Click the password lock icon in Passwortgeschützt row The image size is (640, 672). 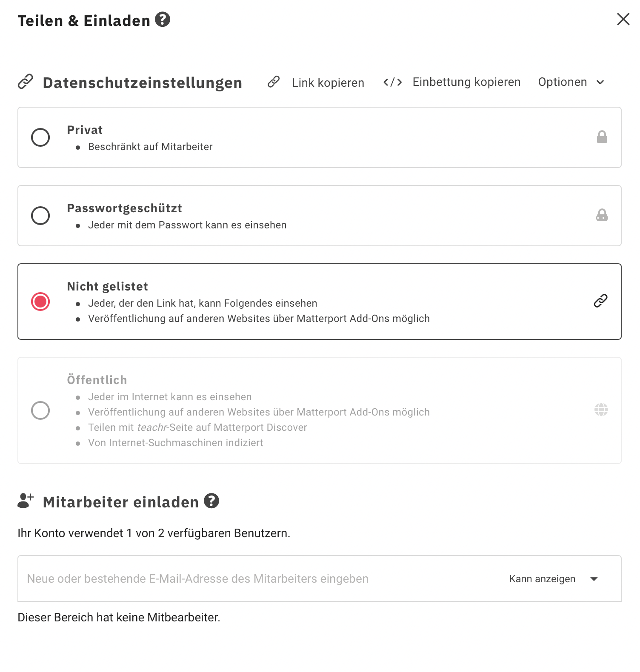602,215
